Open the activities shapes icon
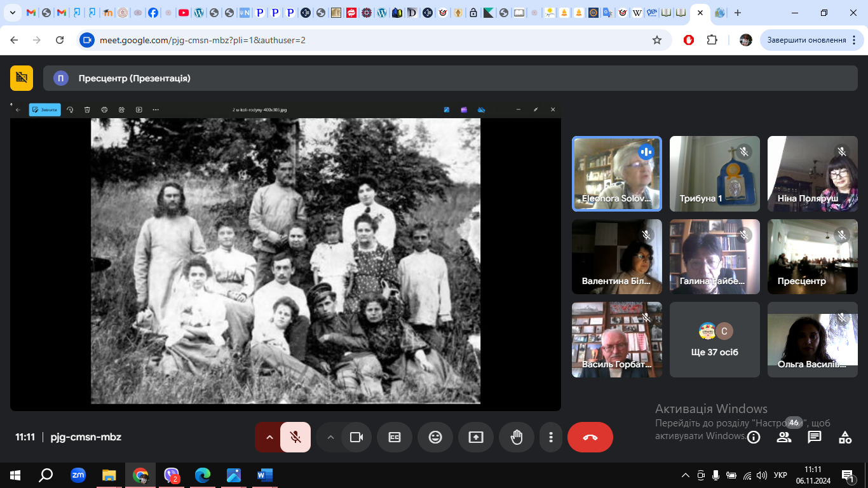 tap(845, 437)
